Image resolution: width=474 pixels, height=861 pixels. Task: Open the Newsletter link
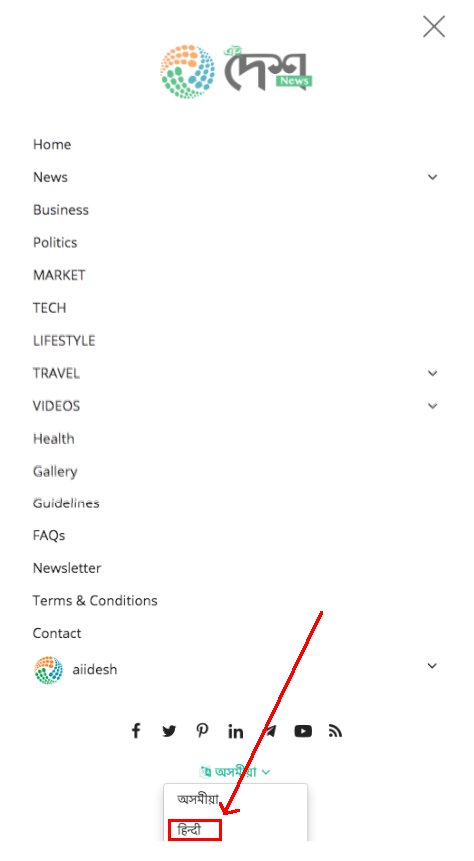pyautogui.click(x=67, y=568)
